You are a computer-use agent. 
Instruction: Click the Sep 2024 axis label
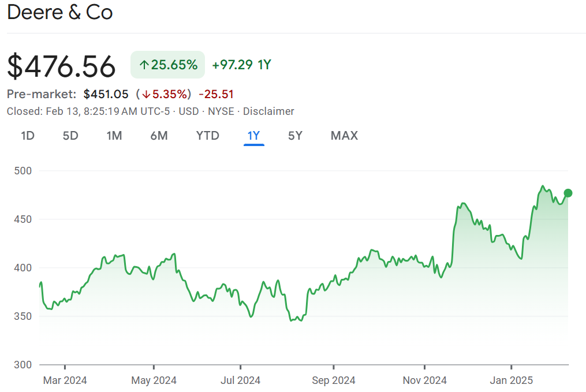[333, 380]
